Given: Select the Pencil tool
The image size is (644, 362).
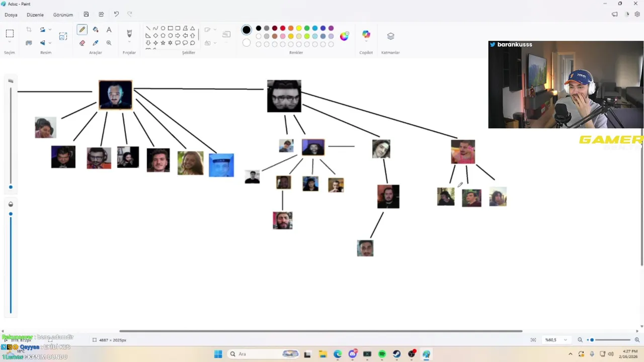Looking at the screenshot, I should click(x=82, y=30).
